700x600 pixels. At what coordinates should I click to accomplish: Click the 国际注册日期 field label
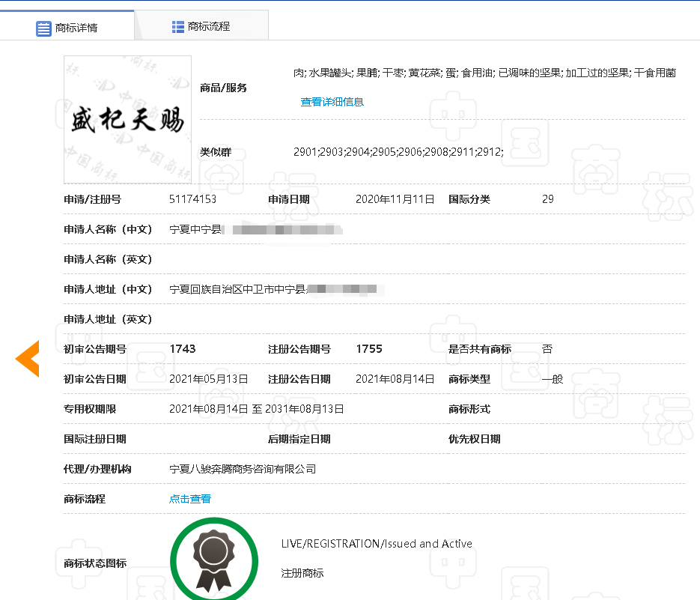pyautogui.click(x=95, y=439)
